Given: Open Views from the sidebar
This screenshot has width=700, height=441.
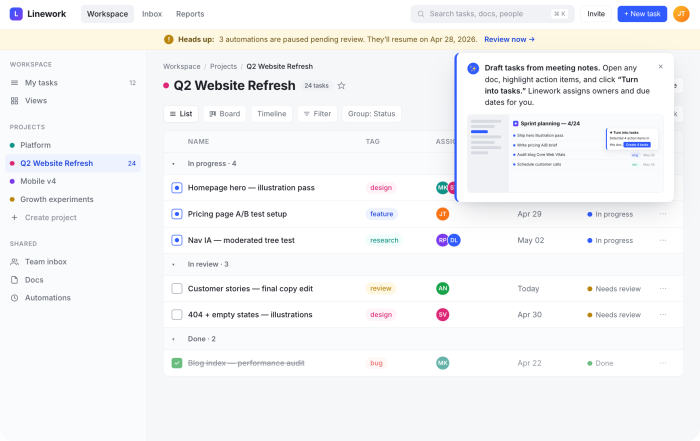Looking at the screenshot, I should point(36,100).
